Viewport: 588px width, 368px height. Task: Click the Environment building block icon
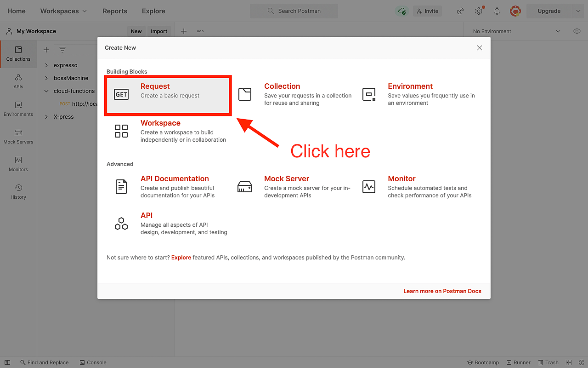368,94
